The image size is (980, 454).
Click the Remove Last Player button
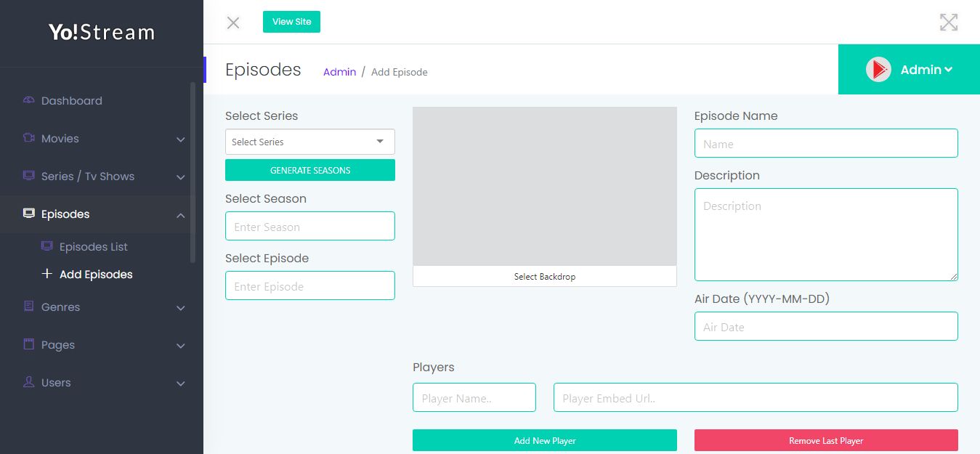click(826, 440)
